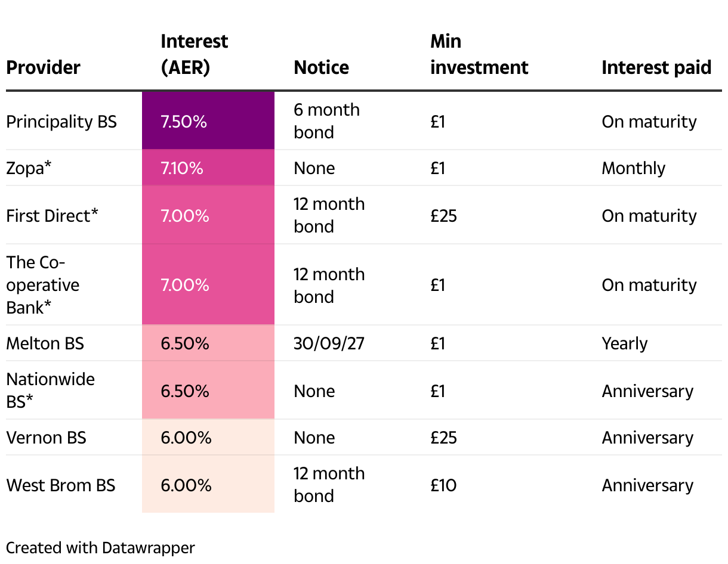Viewport: 728px width, 564px height.
Task: Click the Interest paid column header
Action: 656,67
